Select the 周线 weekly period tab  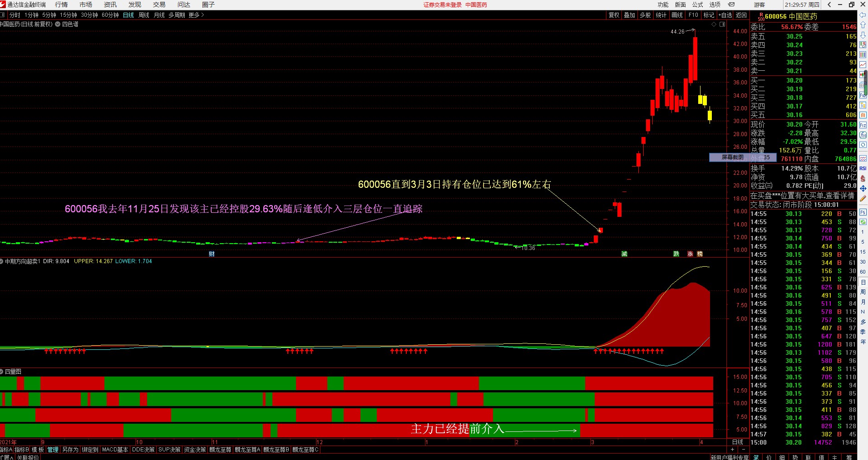144,15
